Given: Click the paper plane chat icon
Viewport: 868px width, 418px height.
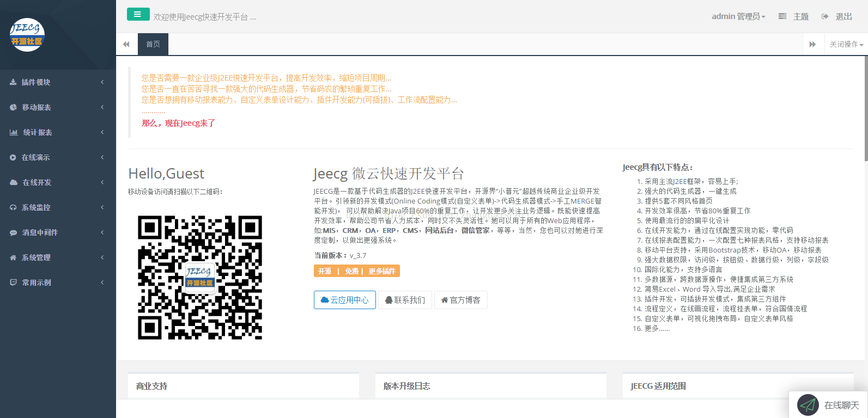Looking at the screenshot, I should (x=808, y=405).
